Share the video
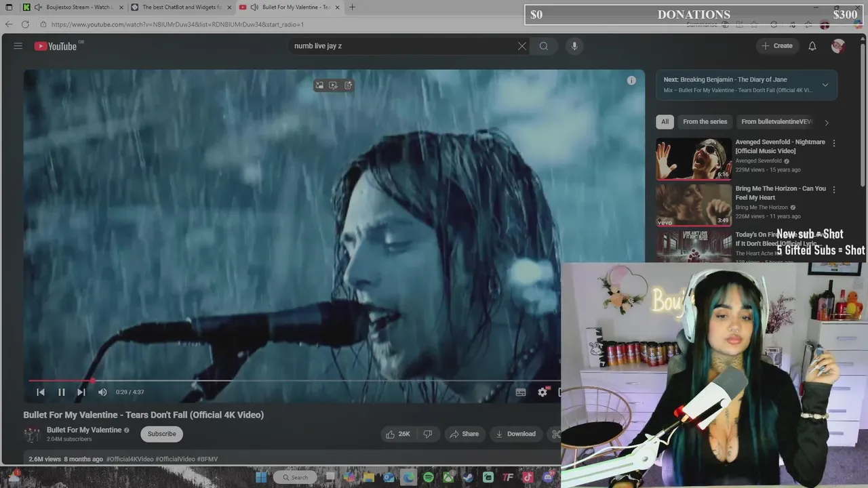The height and width of the screenshot is (488, 868). click(x=465, y=434)
